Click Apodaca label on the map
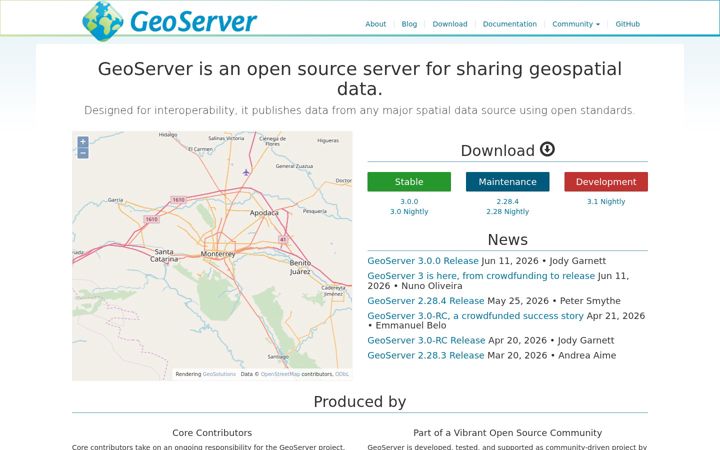Screen dimensions: 720x450 point(264,213)
